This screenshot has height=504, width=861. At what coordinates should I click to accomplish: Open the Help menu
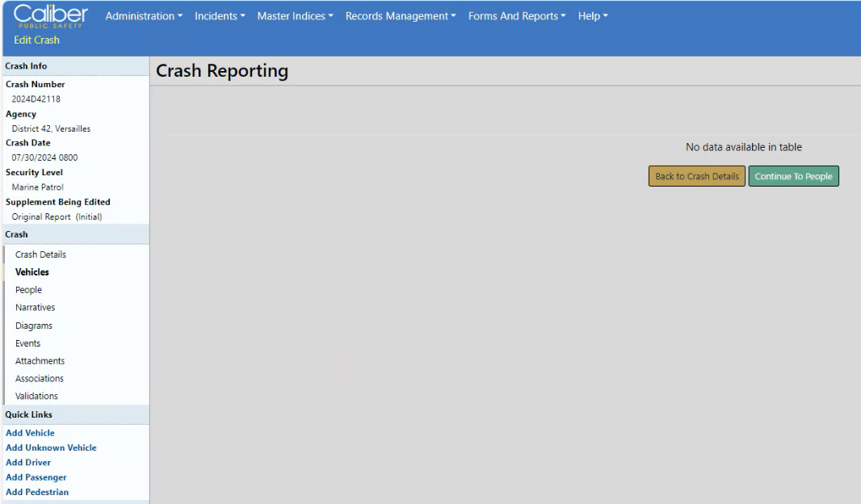(x=593, y=16)
